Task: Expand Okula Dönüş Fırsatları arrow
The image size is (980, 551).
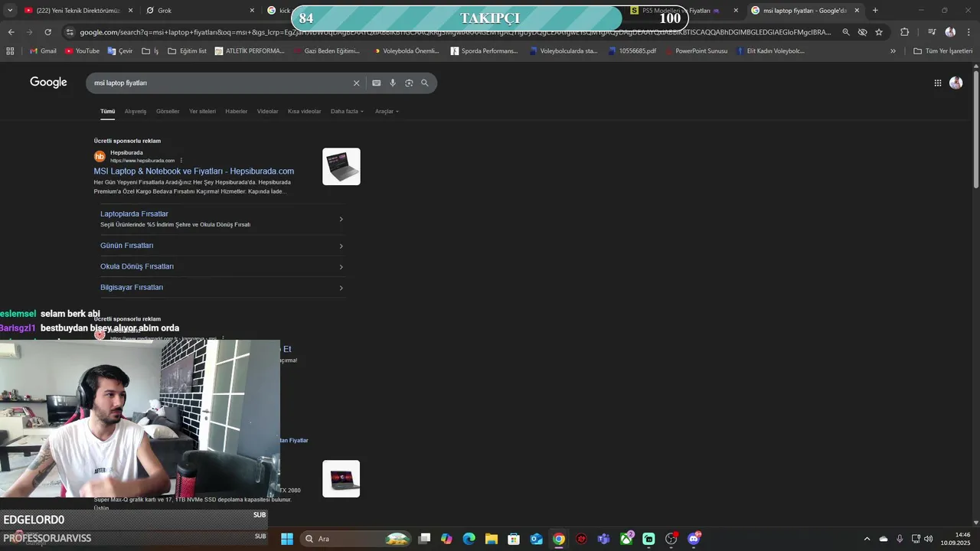Action: tap(341, 267)
